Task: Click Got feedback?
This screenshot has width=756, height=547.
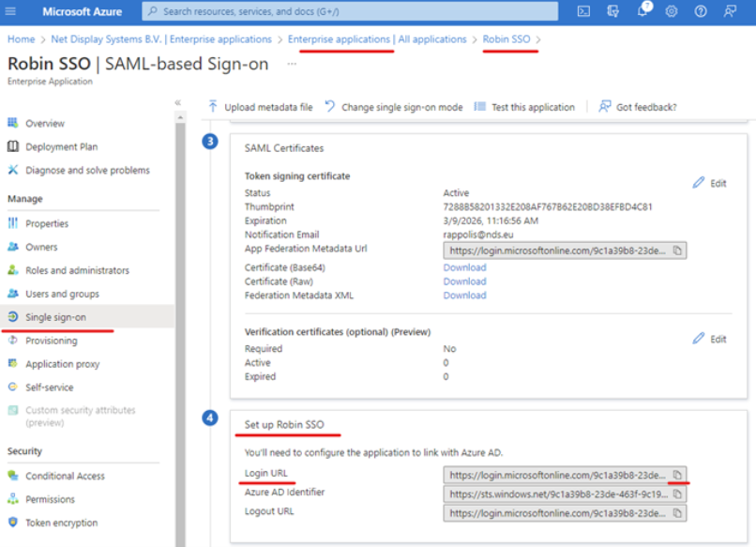Action: pyautogui.click(x=638, y=107)
